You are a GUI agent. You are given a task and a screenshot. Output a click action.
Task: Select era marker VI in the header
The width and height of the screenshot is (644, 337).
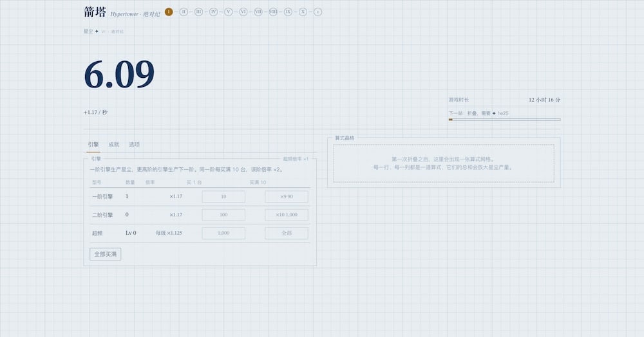pos(243,12)
